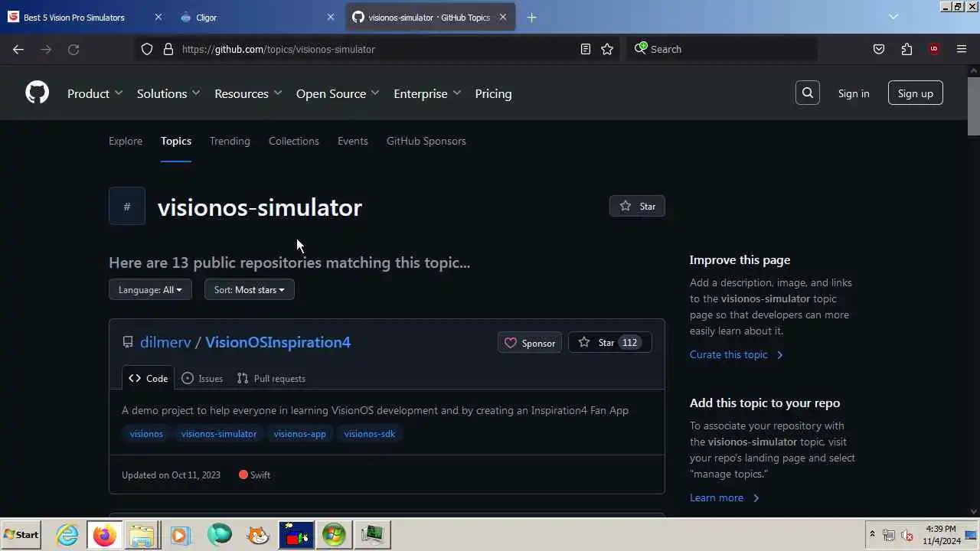Open the list all tabs arrow

[893, 17]
